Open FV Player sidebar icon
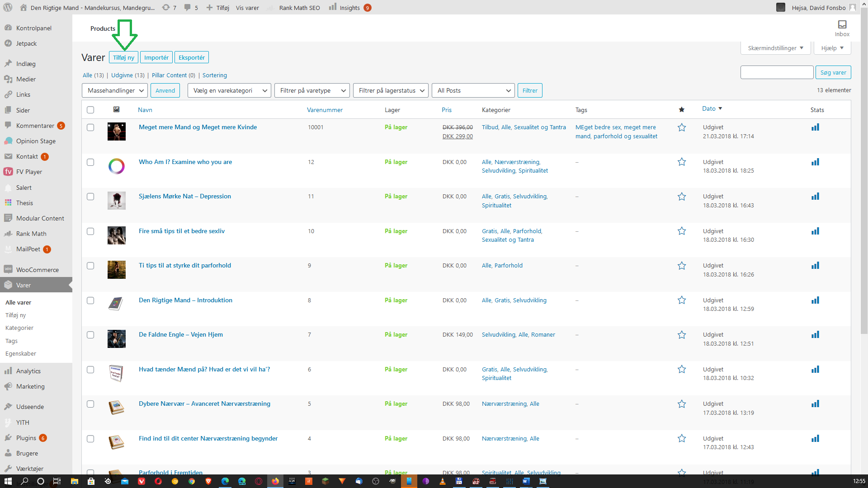This screenshot has height=488, width=868. 8,172
